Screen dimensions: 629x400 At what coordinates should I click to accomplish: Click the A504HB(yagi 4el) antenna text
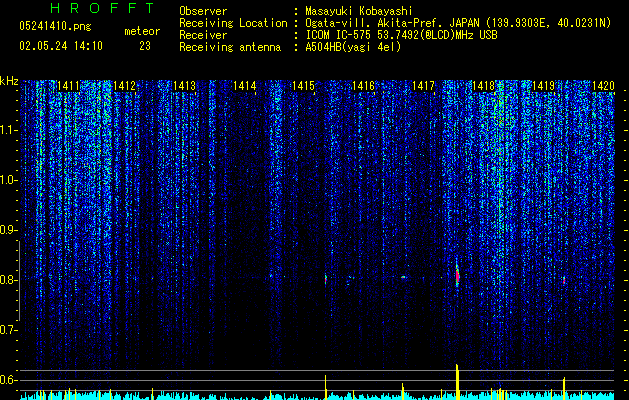tap(353, 47)
